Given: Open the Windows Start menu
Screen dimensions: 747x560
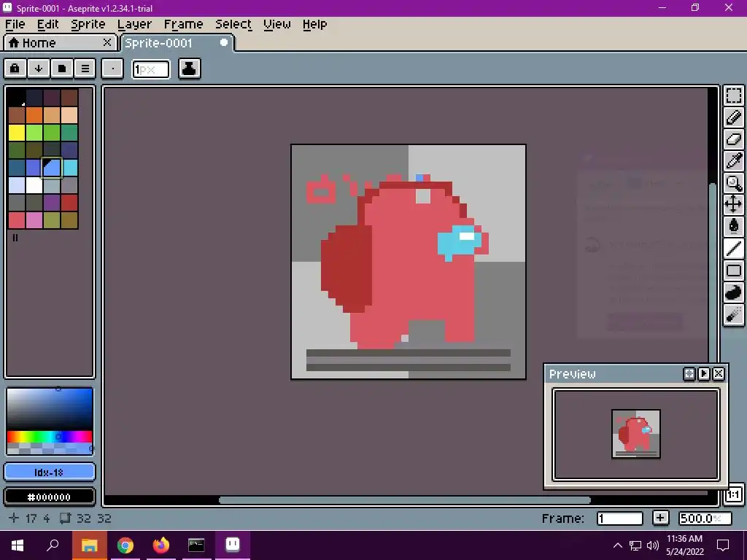Looking at the screenshot, I should [18, 545].
